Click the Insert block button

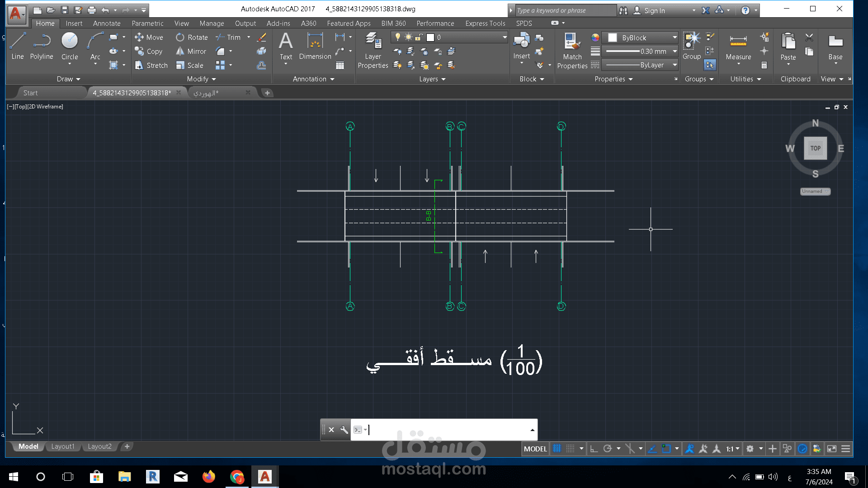[x=521, y=46]
